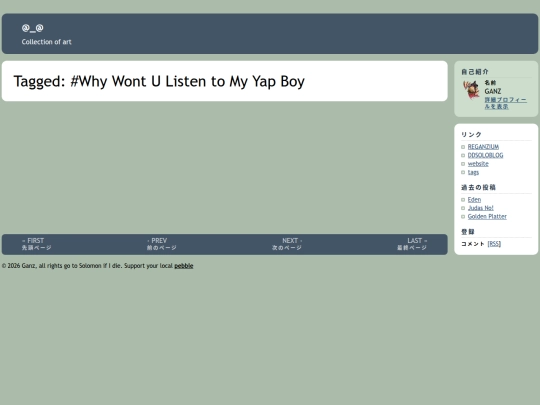This screenshot has height=405, width=540.
Task: Click the pebble link in footer
Action: (x=184, y=266)
